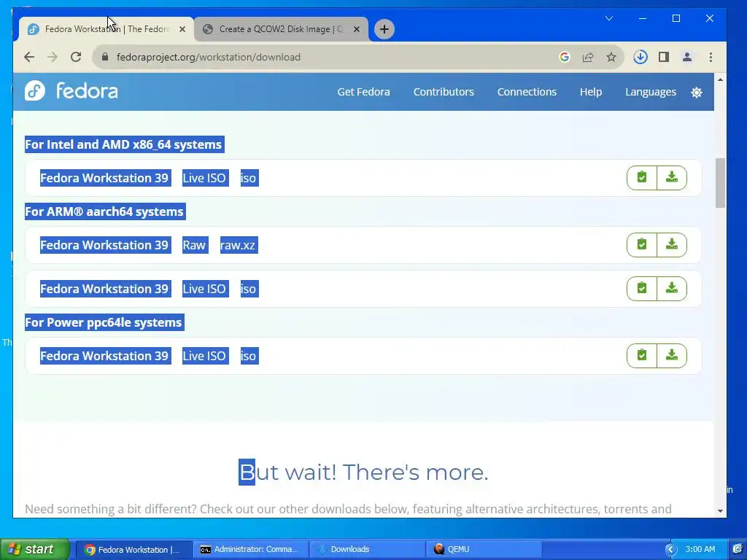
Task: Open the Chrome three-dot menu
Action: click(711, 57)
